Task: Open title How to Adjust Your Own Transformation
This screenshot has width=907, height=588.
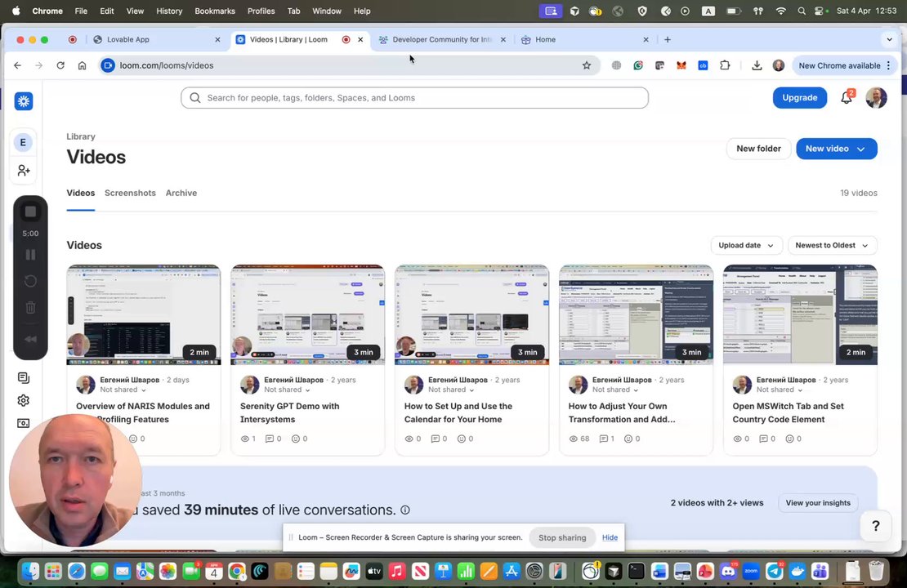Action: 622,412
